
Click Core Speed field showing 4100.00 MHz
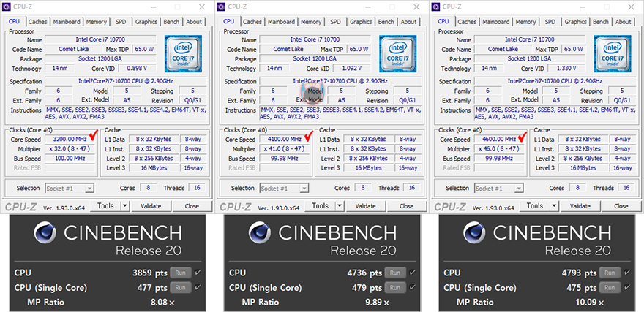[285, 139]
